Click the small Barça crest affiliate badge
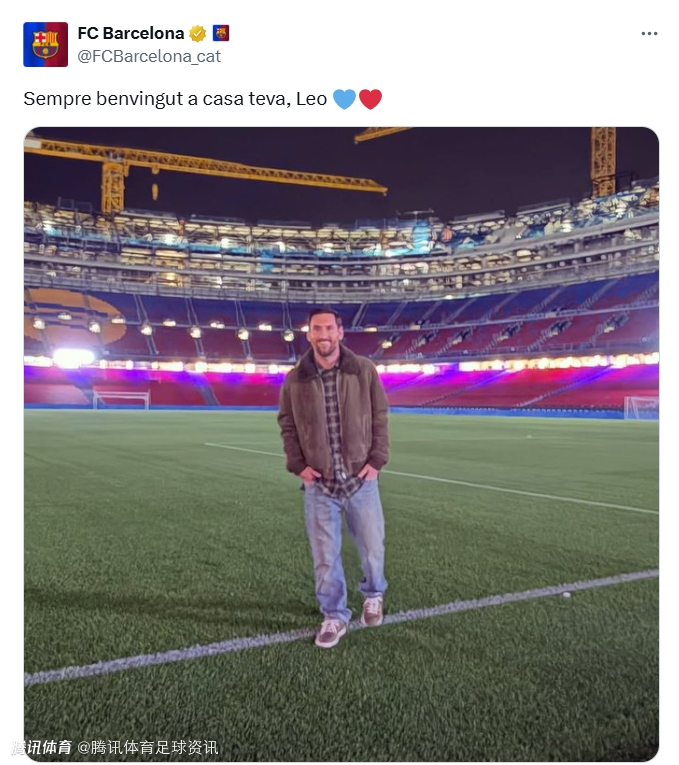 tap(221, 33)
